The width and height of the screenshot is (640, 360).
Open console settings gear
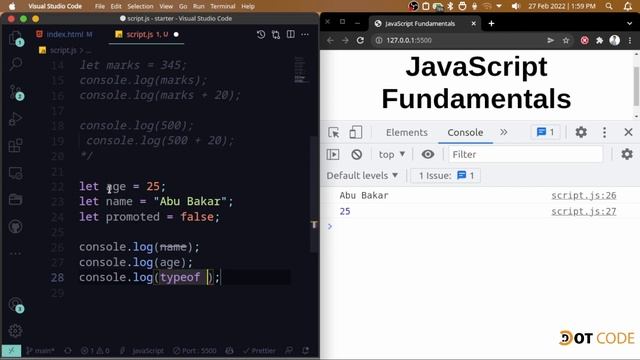pyautogui.click(x=627, y=154)
